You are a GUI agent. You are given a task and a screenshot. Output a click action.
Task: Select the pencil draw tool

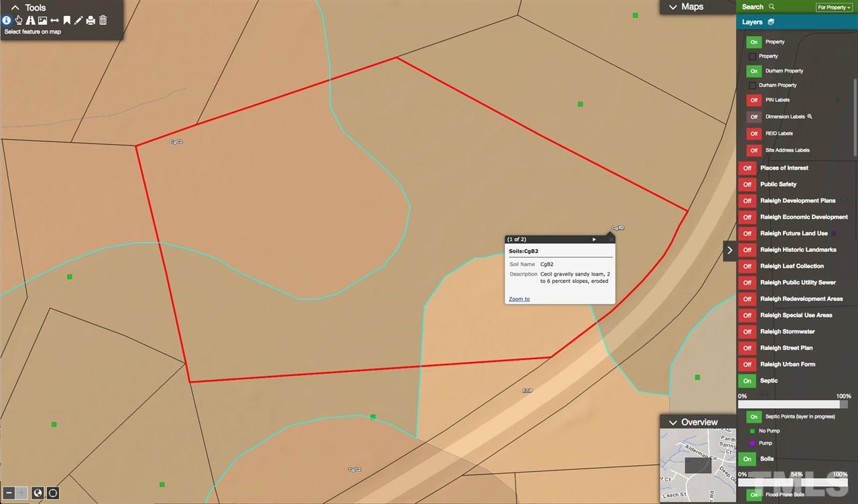pos(78,21)
